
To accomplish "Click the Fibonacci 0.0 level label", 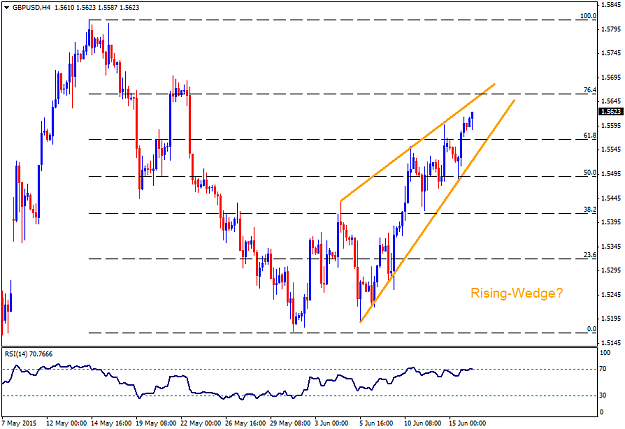I will point(592,329).
